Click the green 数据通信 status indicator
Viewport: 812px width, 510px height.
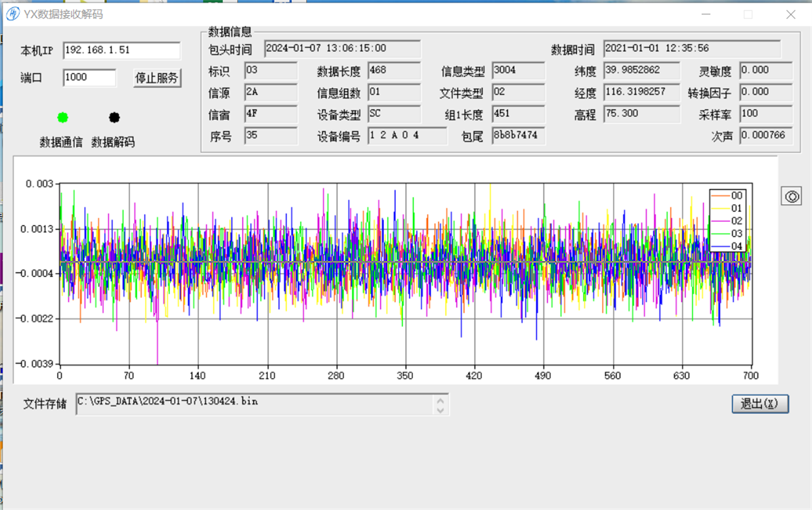click(x=62, y=117)
